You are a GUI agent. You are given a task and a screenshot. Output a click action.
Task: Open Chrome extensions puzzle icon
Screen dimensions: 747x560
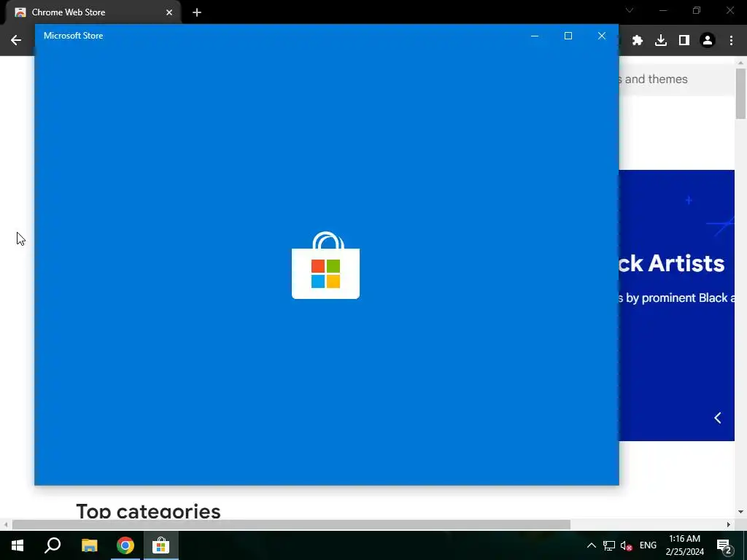click(638, 41)
